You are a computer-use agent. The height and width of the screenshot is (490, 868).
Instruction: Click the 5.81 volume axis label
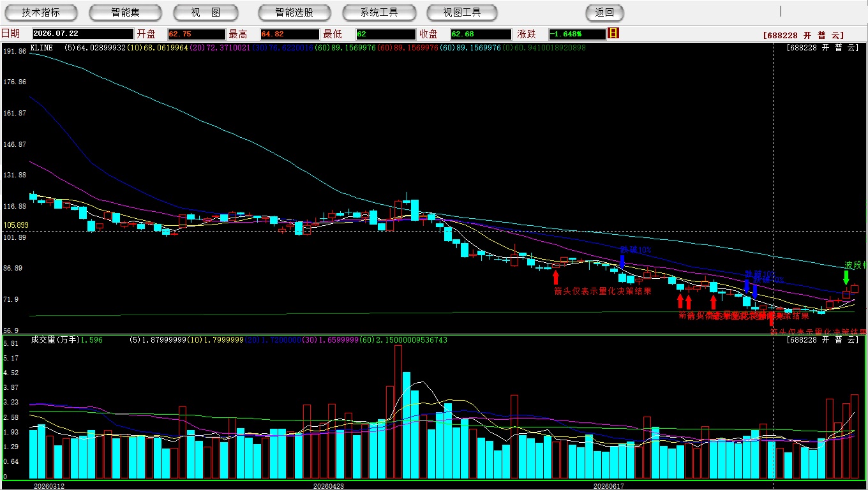[10, 343]
